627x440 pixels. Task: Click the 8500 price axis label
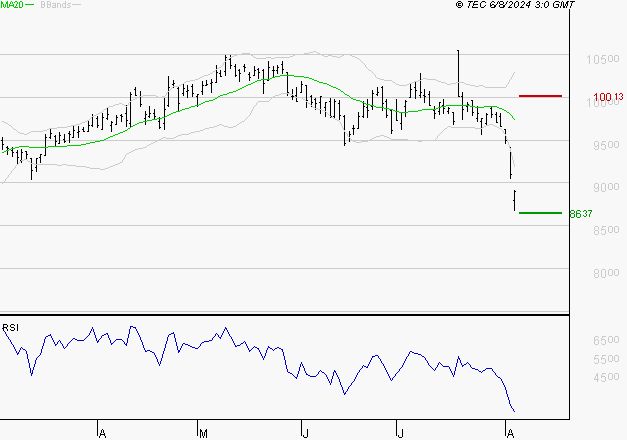[x=606, y=230]
